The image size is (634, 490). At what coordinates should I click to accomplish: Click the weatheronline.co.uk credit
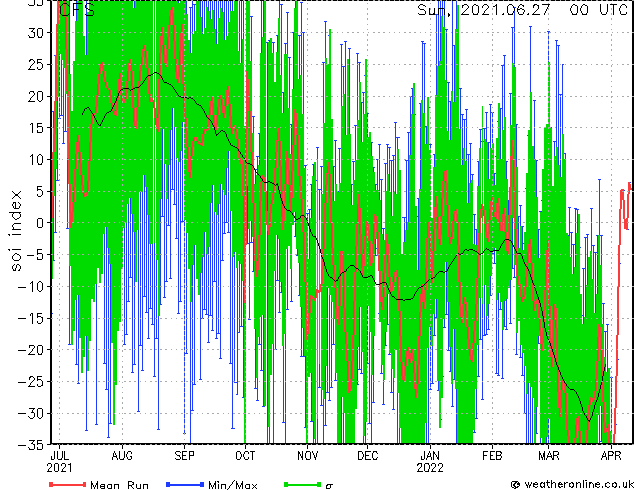pos(572,484)
